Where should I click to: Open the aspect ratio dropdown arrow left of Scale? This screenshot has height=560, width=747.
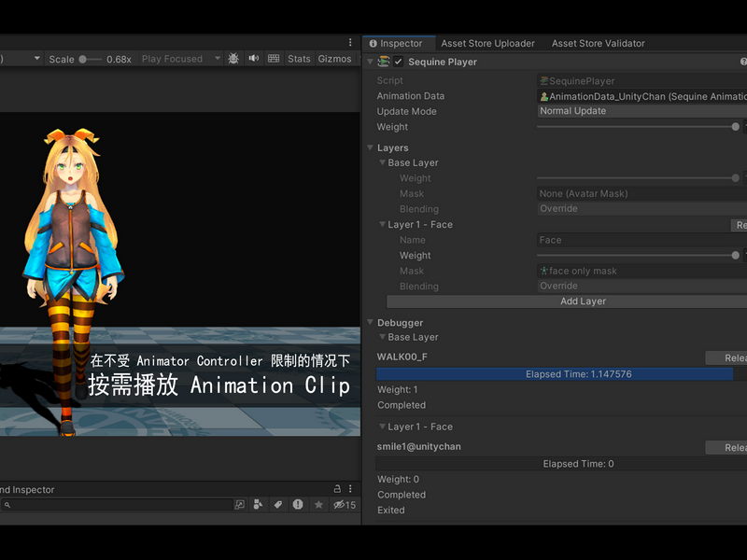(x=36, y=58)
